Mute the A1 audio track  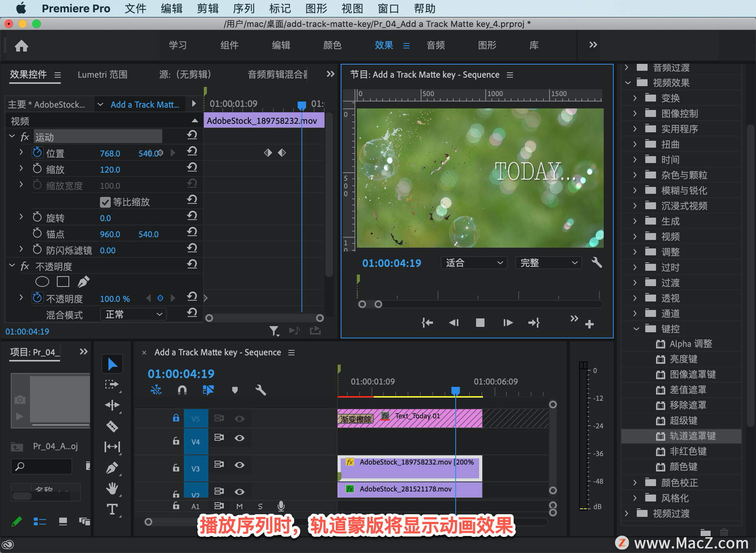tap(239, 507)
